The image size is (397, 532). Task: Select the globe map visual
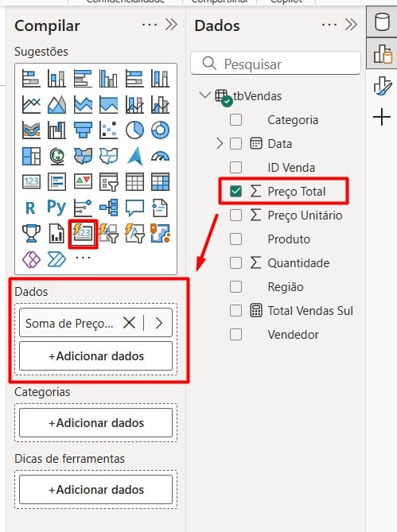point(56,156)
